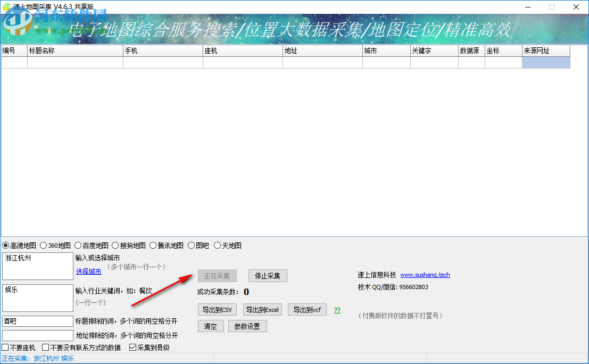Viewport: 589px width, 364px height.
Task: Choose 腾讯地图 as the map source
Action: pos(153,245)
